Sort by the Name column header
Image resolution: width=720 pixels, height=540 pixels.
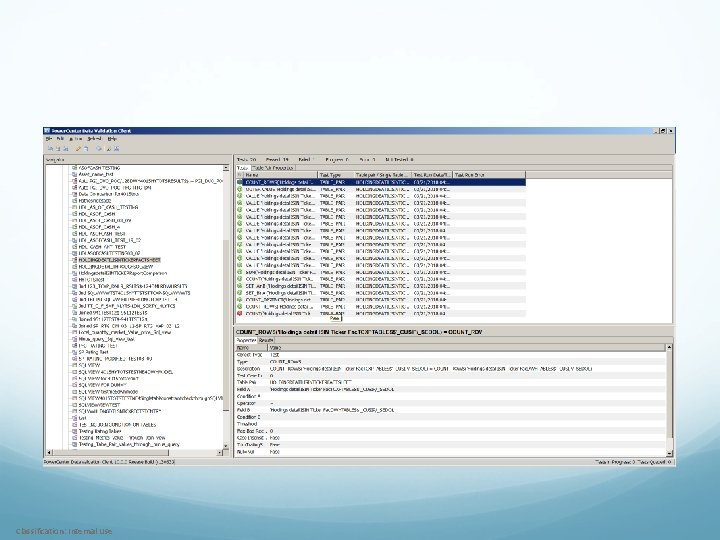pyautogui.click(x=280, y=175)
